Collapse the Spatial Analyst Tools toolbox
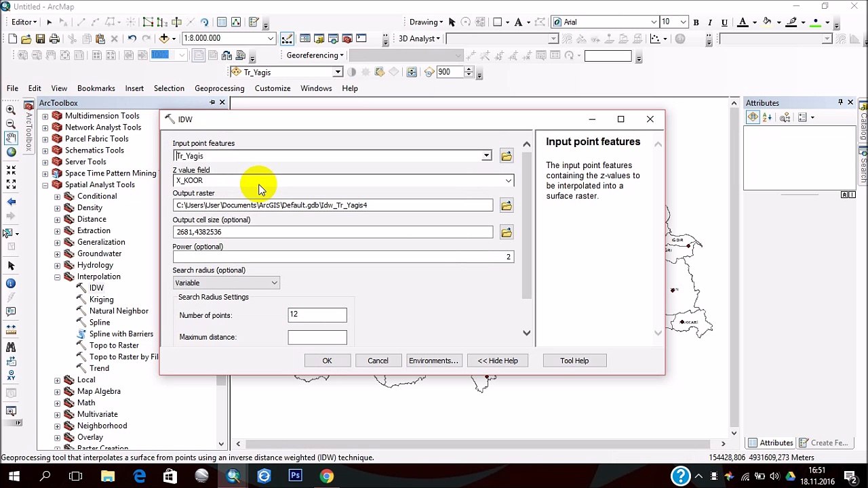 coord(45,185)
